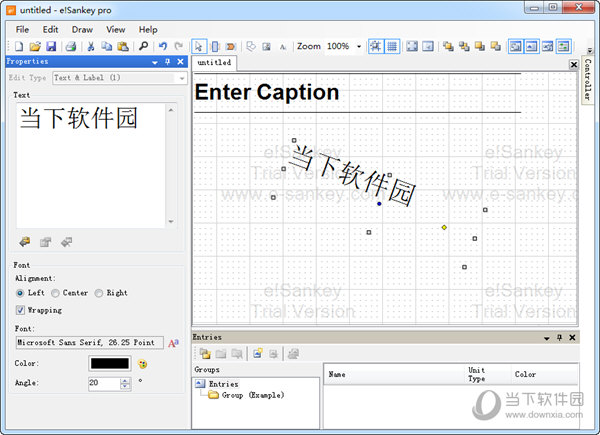Image resolution: width=600 pixels, height=435 pixels.
Task: Close the Properties panel
Action: 180,62
